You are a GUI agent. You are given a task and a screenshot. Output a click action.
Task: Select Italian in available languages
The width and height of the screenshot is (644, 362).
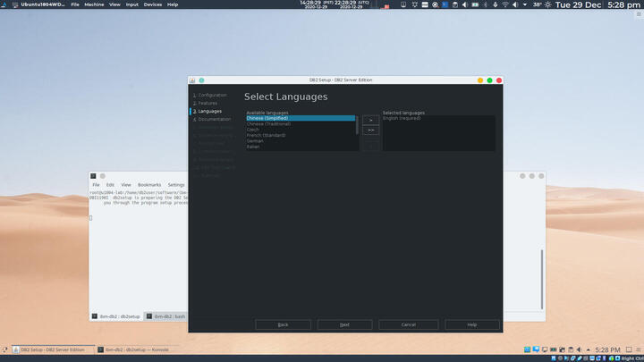(301, 147)
